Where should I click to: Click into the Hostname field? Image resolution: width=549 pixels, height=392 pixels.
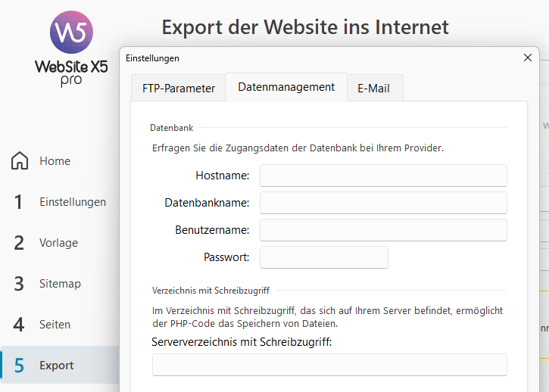[x=383, y=176]
